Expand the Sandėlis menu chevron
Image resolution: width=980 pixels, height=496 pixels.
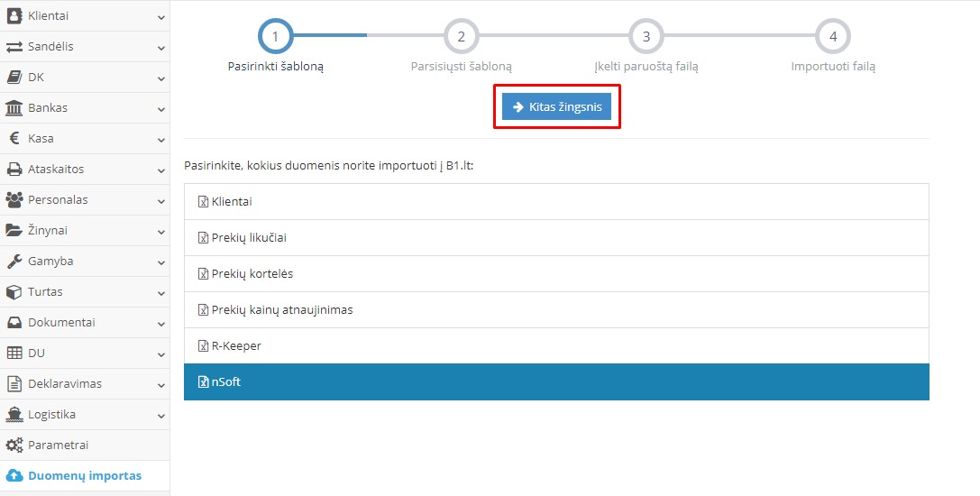point(160,47)
